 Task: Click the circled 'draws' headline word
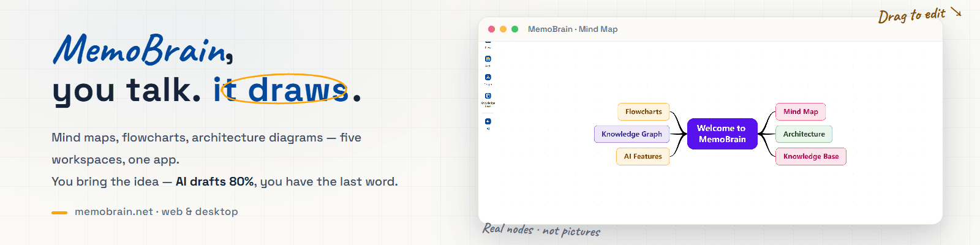[x=298, y=89]
